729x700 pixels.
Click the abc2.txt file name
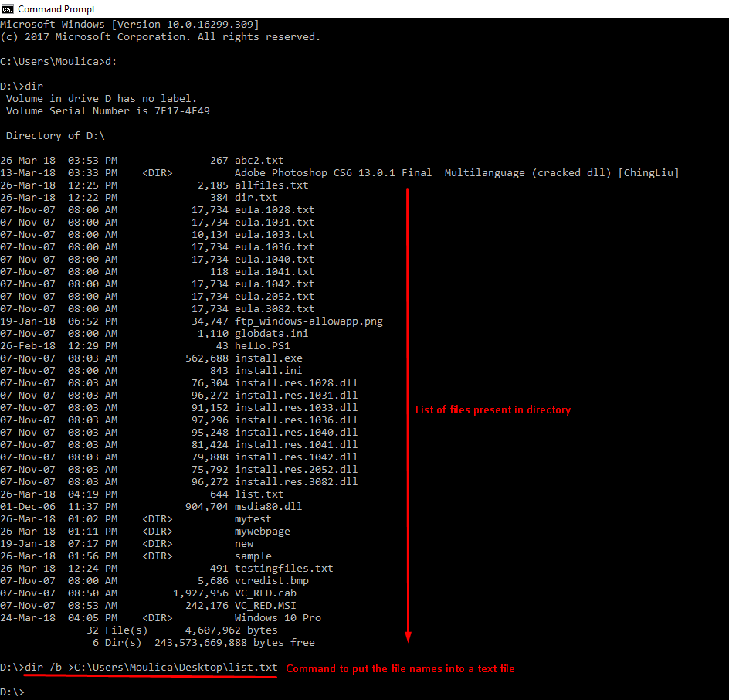click(x=259, y=161)
